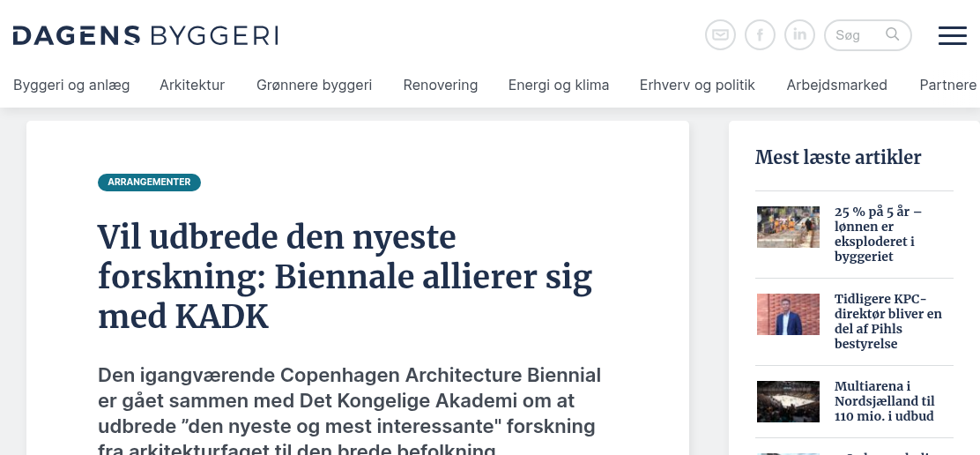Visit the Facebook page icon
Screen dimensions: 980x455
pyautogui.click(x=760, y=35)
